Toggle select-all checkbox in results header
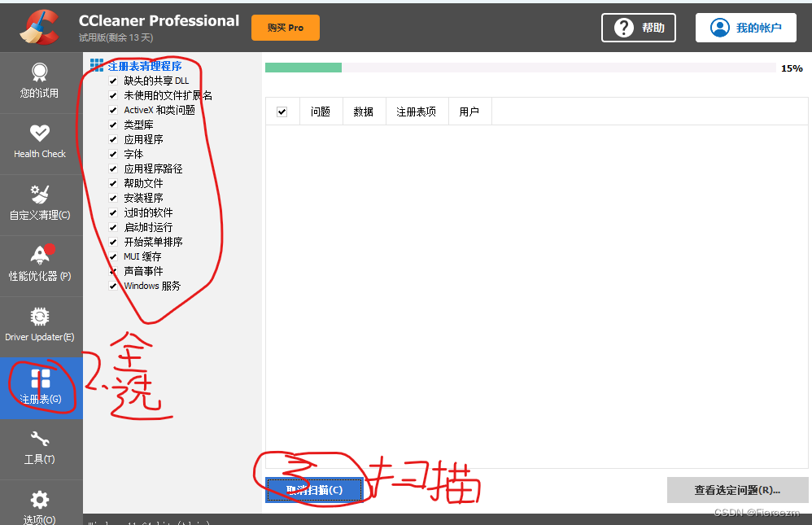Screen dimensions: 812x525 click(282, 112)
